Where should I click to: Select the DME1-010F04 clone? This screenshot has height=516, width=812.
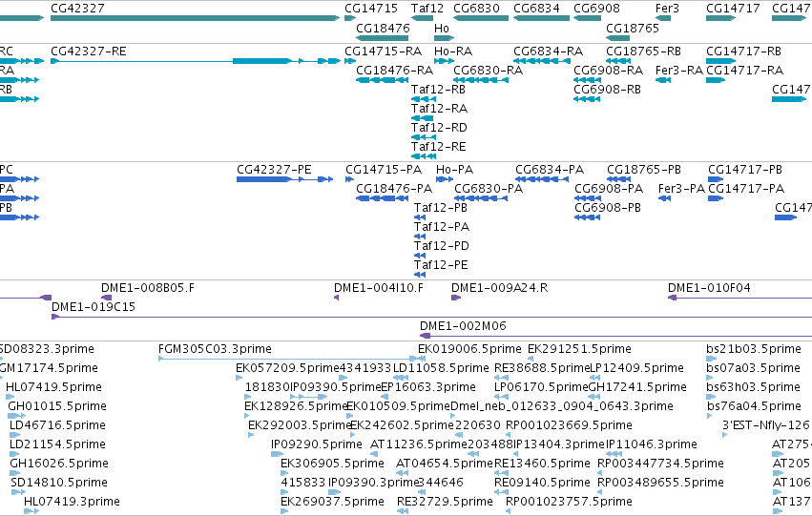point(740,298)
